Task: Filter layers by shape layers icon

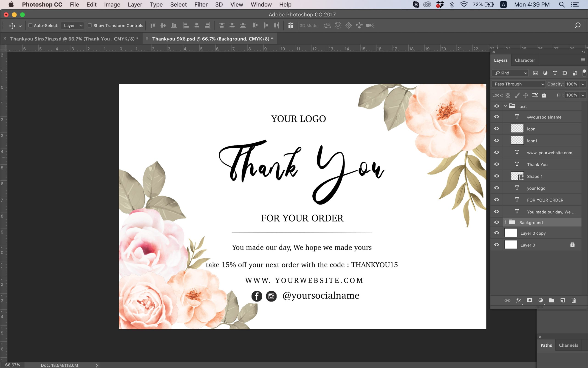Action: pos(565,73)
